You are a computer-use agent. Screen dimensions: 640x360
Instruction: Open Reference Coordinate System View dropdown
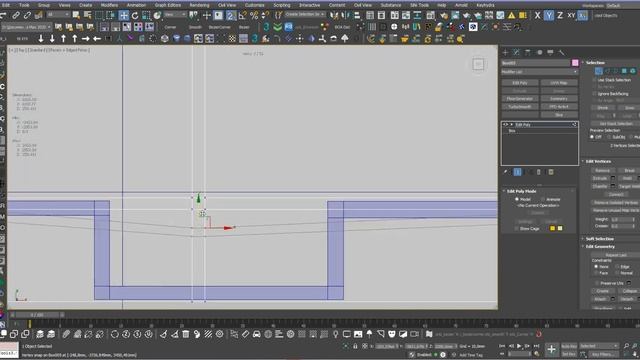(176, 15)
